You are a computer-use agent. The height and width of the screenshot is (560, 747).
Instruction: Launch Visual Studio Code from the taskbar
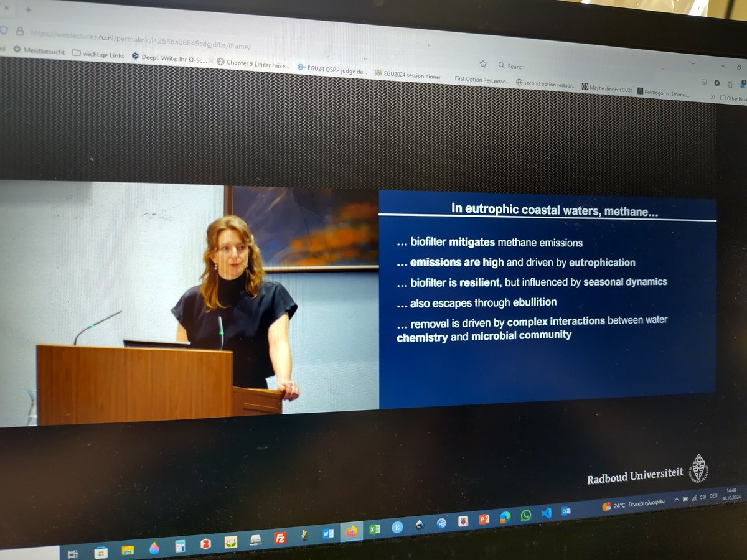tap(546, 513)
